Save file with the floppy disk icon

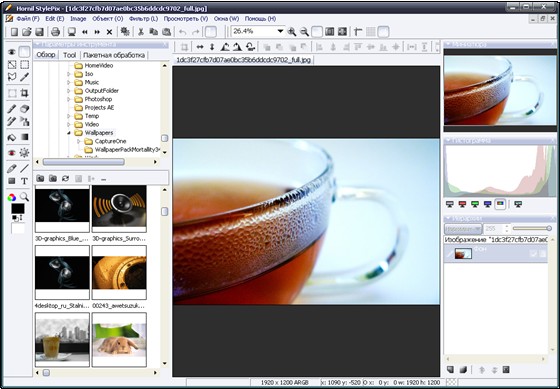(x=39, y=32)
